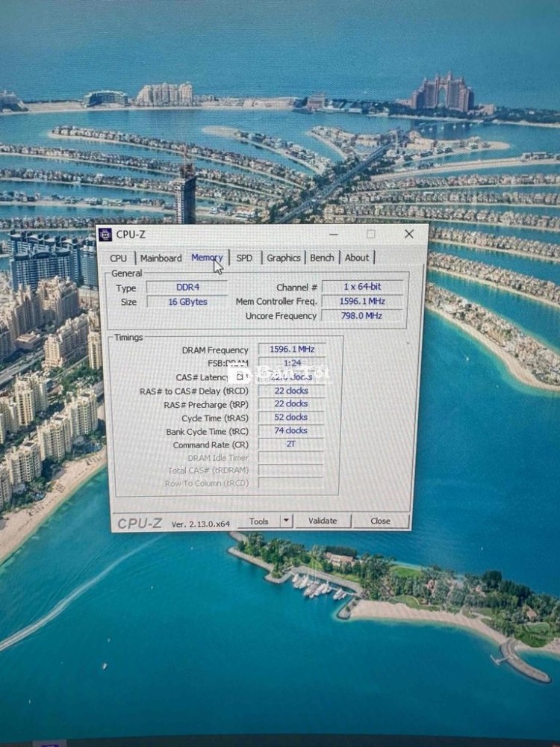
Task: Click the Validate button
Action: pyautogui.click(x=323, y=521)
